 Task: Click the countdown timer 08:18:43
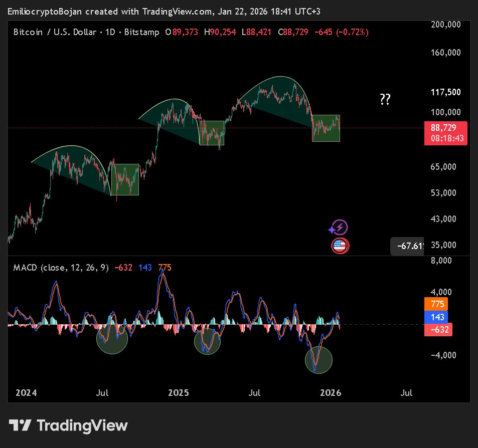coord(447,139)
